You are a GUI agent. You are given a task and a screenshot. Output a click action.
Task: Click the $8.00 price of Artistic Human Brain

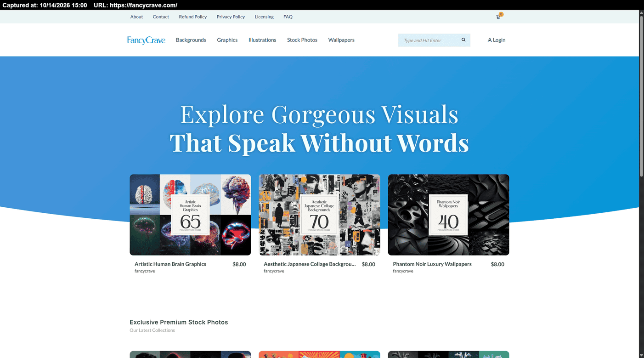tap(239, 264)
